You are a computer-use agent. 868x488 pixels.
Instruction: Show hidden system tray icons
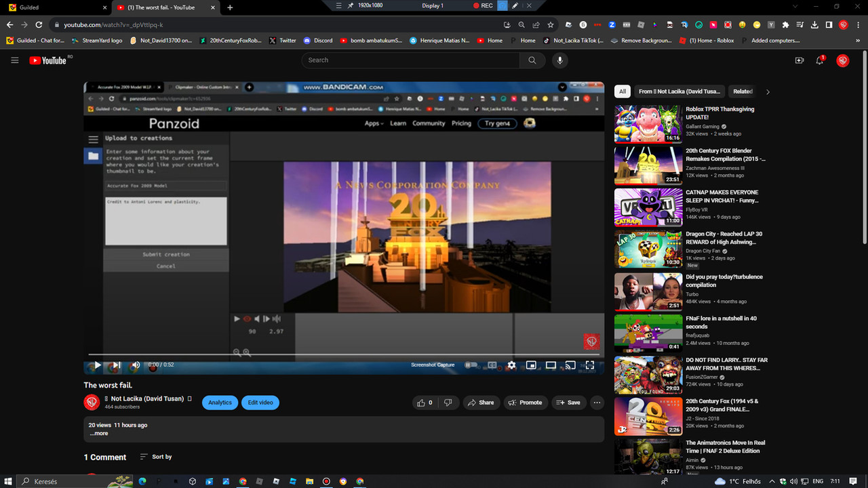click(773, 481)
